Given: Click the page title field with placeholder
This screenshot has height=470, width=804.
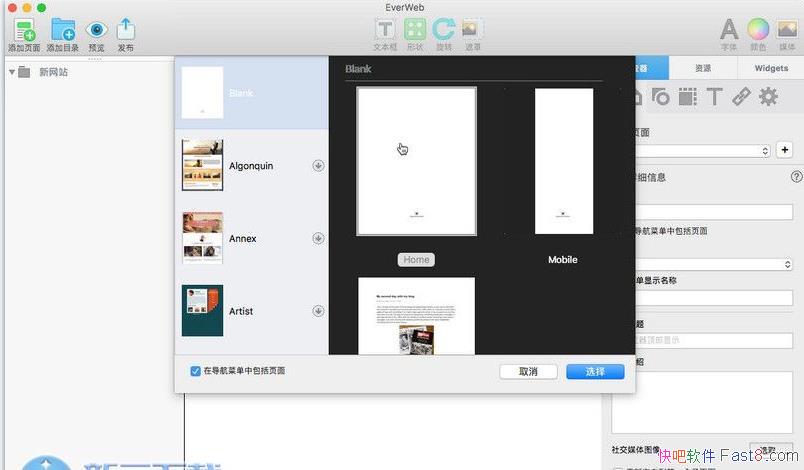Looking at the screenshot, I should (x=714, y=340).
